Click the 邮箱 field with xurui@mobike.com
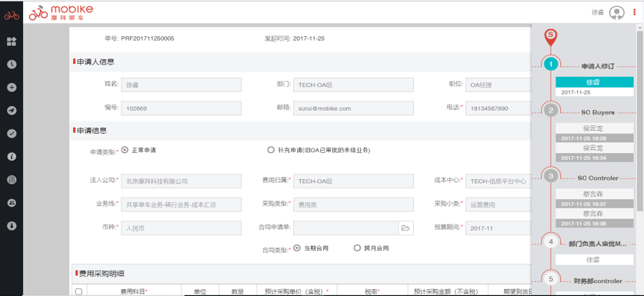 click(353, 108)
